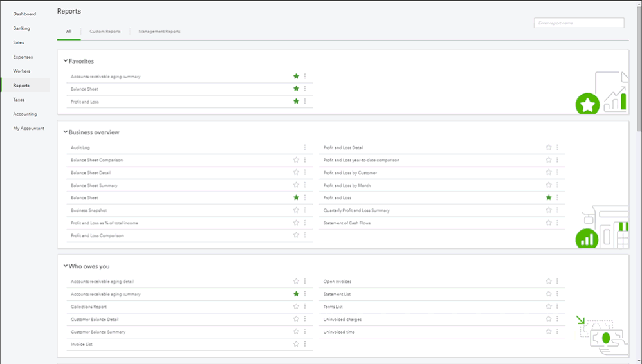Screen dimensions: 642x364
Task: Open kebab menu for Open Invoices
Action: (x=557, y=281)
